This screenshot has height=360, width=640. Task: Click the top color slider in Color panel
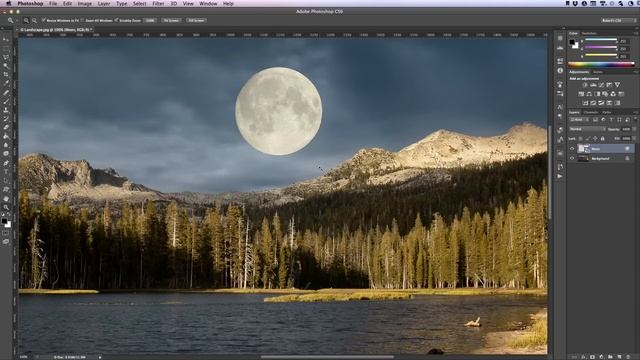point(601,40)
